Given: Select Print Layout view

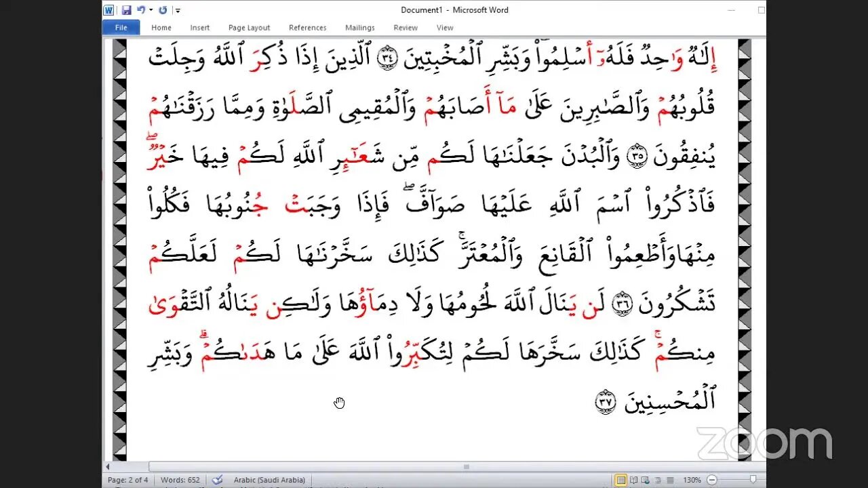Looking at the screenshot, I should tap(620, 480).
